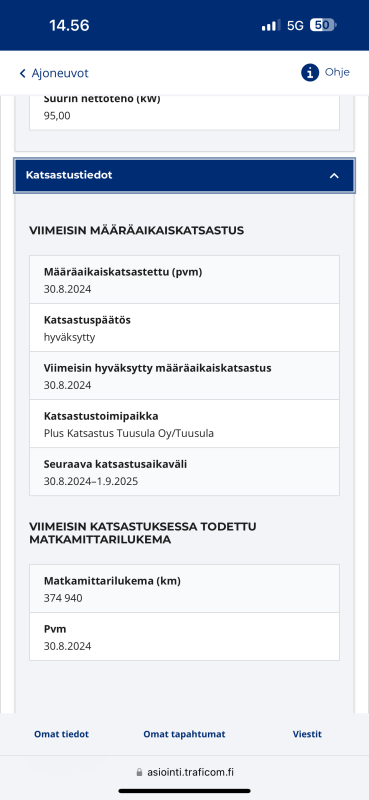The width and height of the screenshot is (369, 800).
Task: Tap the cellular signal bars icon
Action: (x=271, y=25)
